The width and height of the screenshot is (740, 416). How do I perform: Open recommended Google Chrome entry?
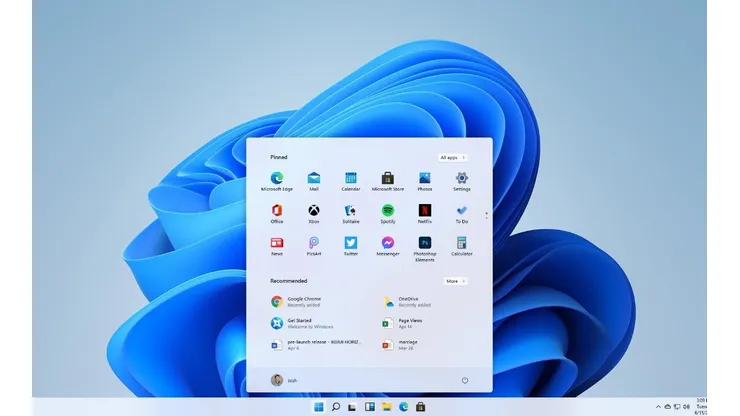point(296,302)
